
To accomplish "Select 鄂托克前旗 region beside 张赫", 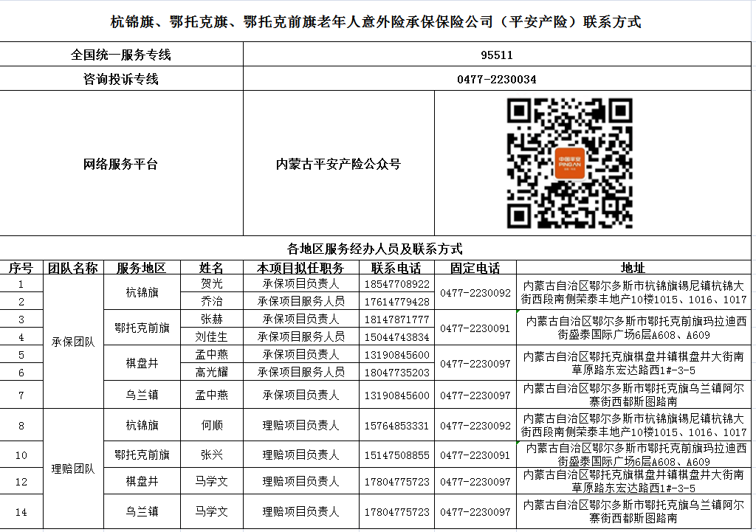I will [142, 328].
